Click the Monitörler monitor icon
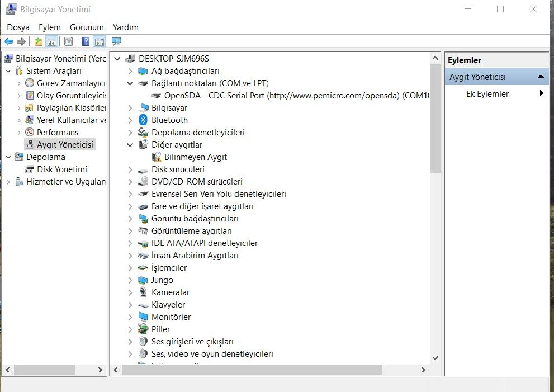The height and width of the screenshot is (392, 554). coord(143,317)
